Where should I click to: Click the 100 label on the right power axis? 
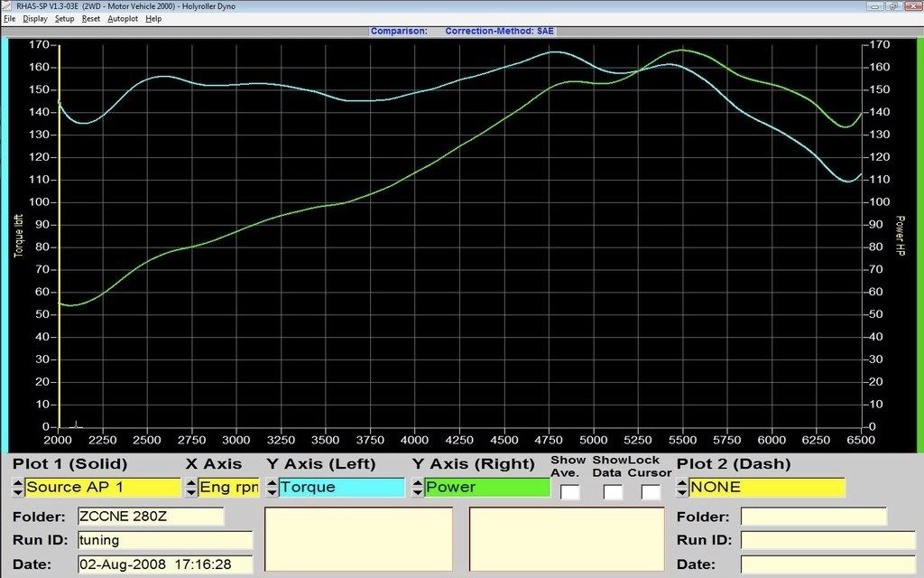click(x=880, y=202)
